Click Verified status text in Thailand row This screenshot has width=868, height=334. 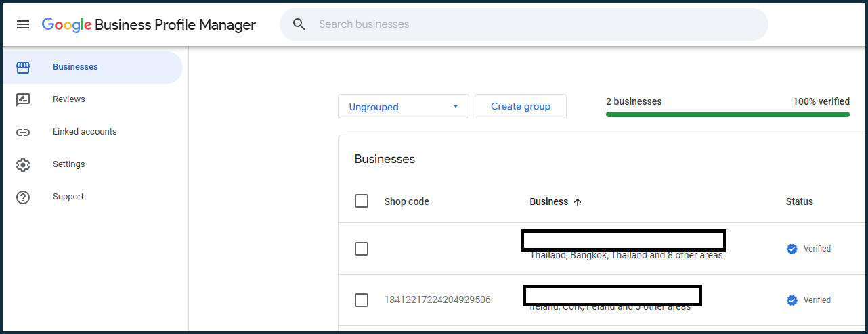817,249
